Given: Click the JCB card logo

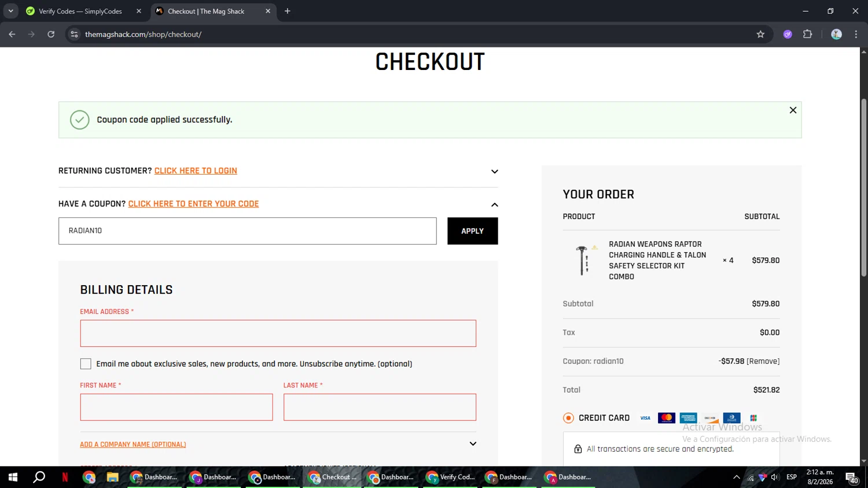Looking at the screenshot, I should point(753,418).
